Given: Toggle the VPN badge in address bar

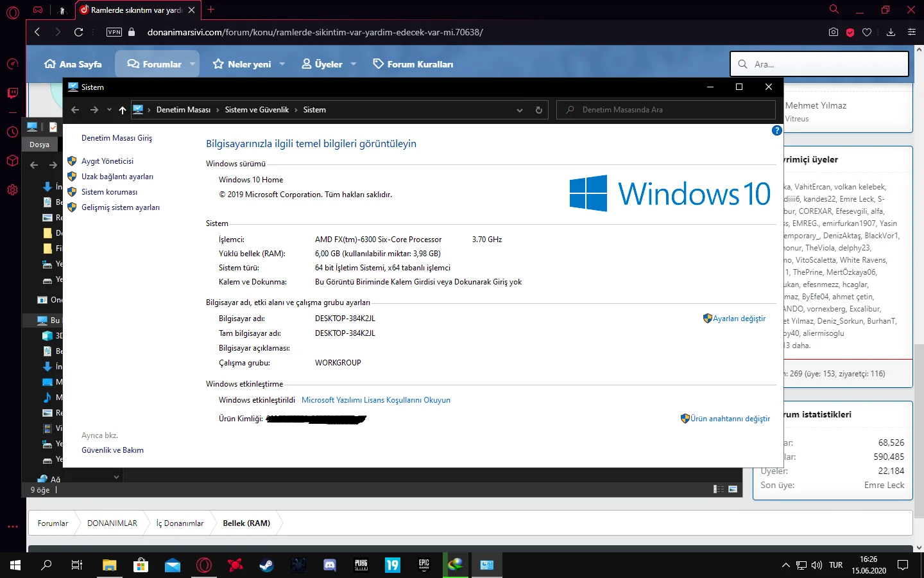Looking at the screenshot, I should [114, 32].
